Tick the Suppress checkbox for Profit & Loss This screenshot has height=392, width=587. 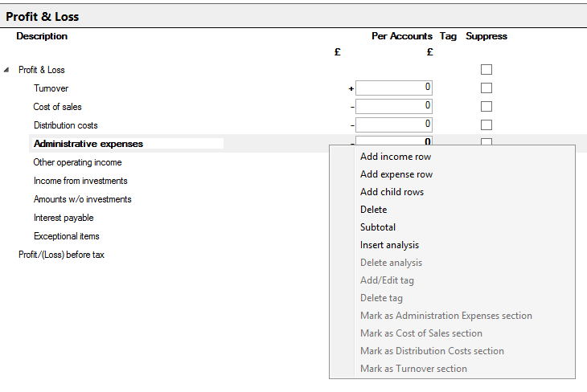click(x=486, y=70)
